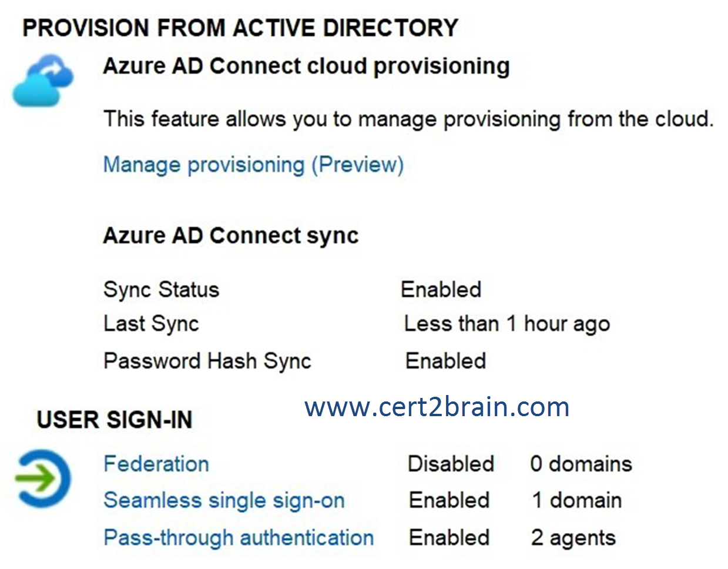Open Manage provisioning (Preview) link

pyautogui.click(x=253, y=165)
